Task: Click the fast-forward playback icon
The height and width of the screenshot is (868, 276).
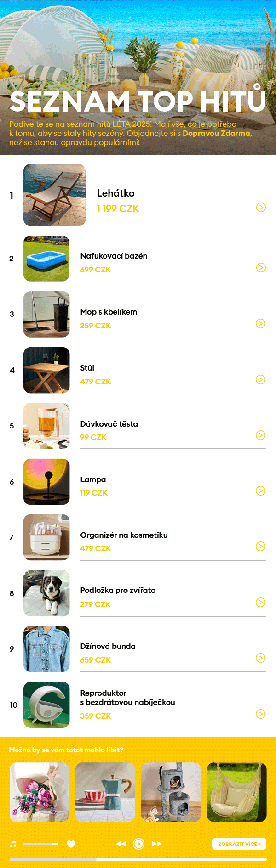Action: (156, 844)
